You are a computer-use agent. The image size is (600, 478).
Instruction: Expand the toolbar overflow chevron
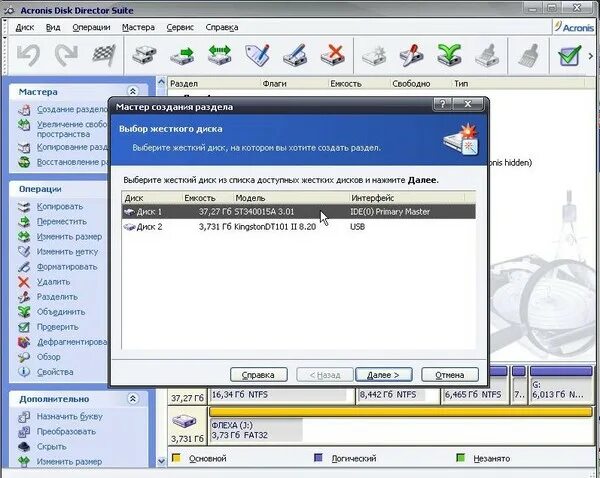(x=591, y=56)
